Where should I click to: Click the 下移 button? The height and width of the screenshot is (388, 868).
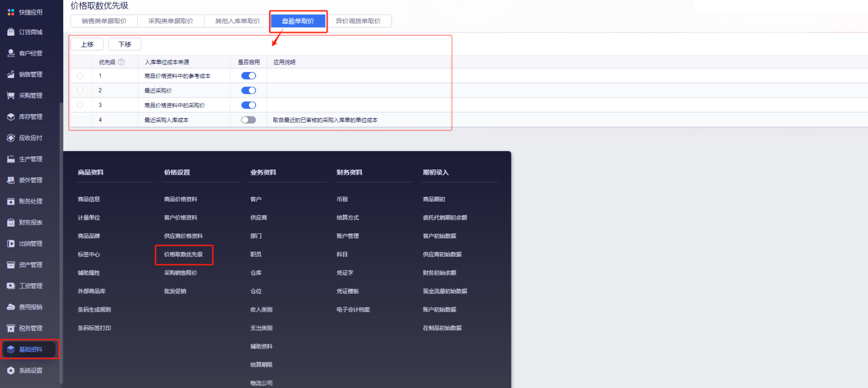[124, 44]
